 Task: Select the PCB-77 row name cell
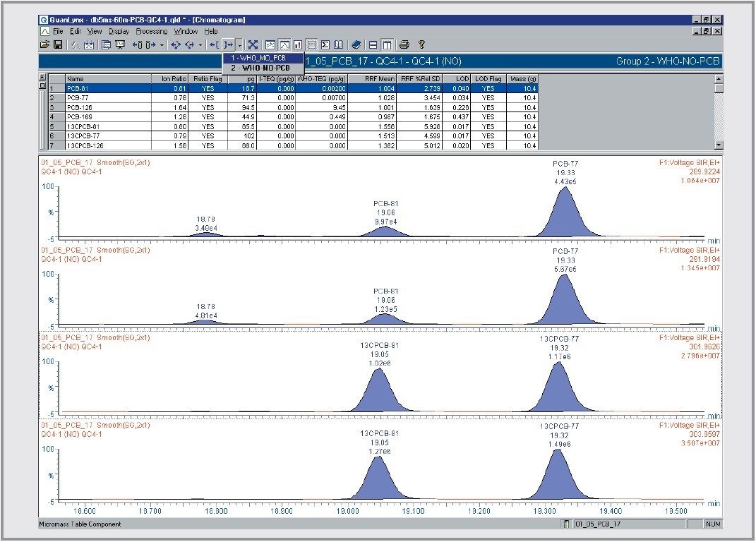(x=108, y=98)
